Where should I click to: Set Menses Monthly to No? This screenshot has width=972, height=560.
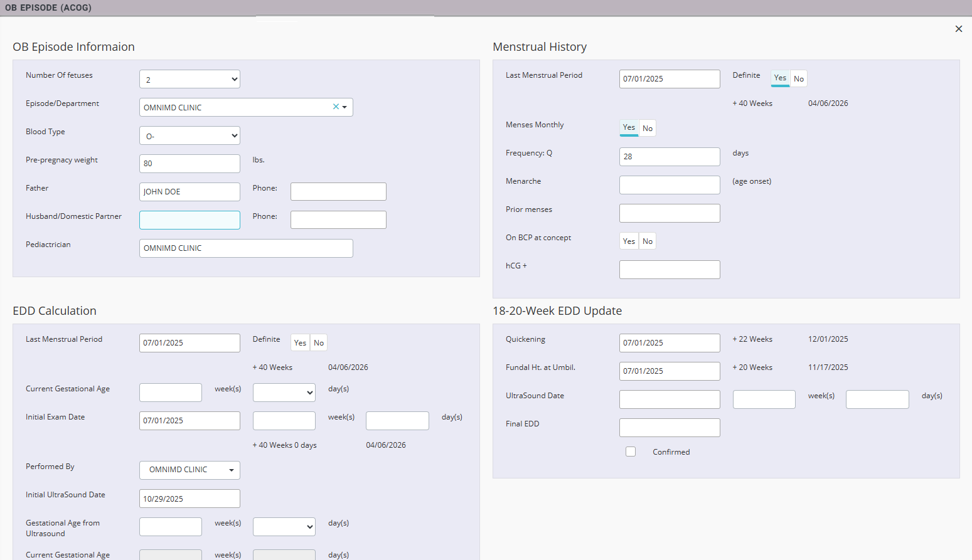[x=648, y=128]
